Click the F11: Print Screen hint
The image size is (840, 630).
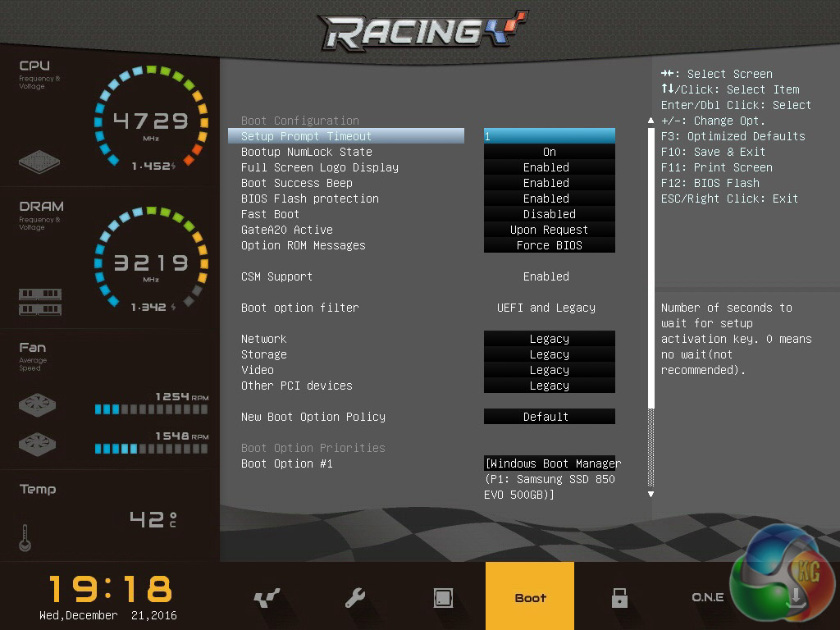716,167
